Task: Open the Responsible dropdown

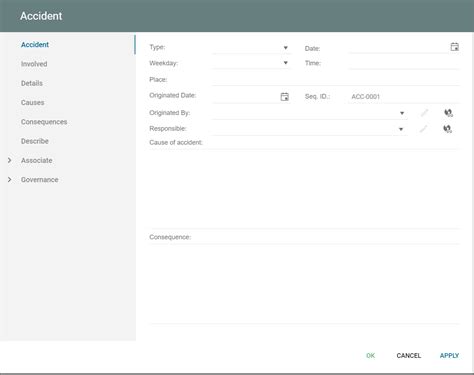Action: tap(401, 129)
